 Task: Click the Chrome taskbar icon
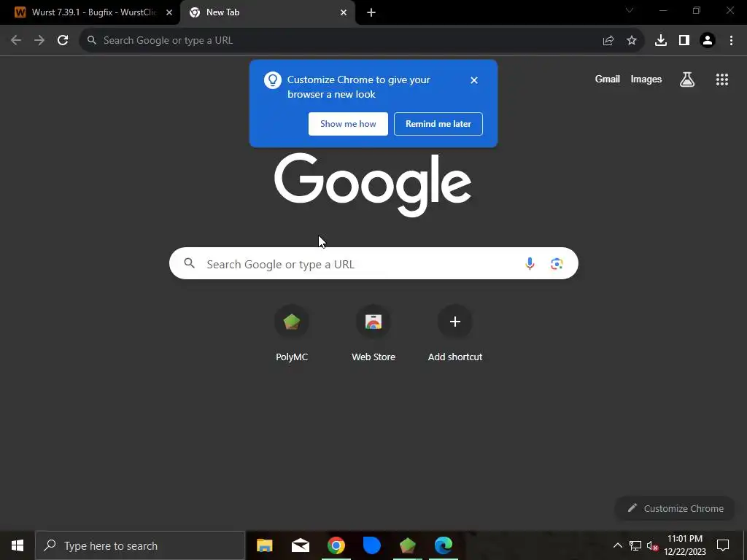336,545
